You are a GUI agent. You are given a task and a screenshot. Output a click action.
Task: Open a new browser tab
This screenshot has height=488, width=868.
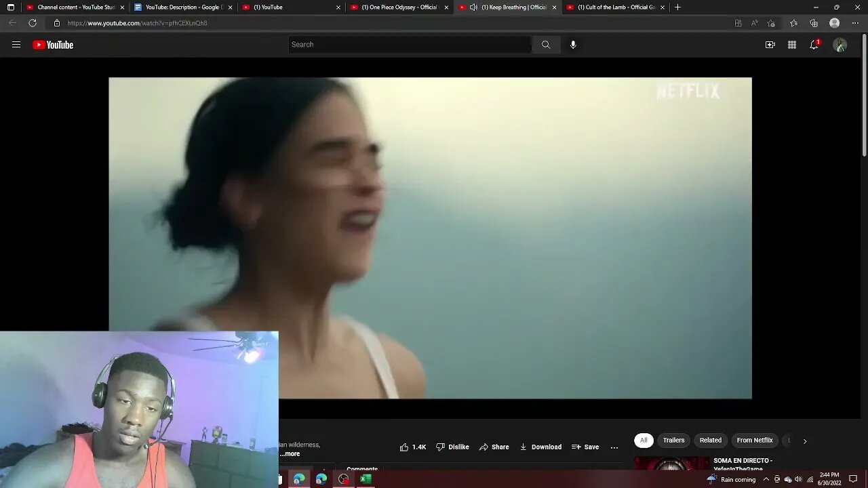click(677, 7)
